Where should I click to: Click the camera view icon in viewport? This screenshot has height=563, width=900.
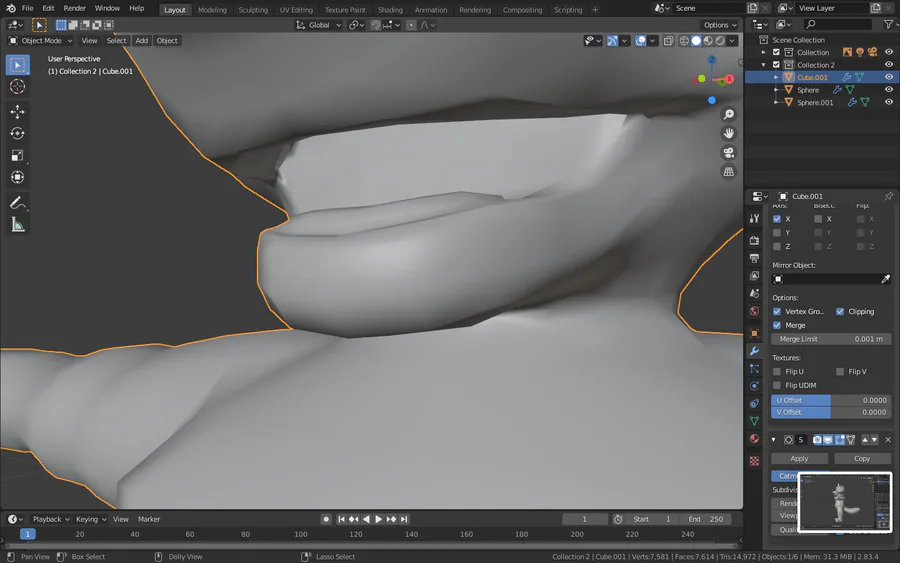[729, 153]
